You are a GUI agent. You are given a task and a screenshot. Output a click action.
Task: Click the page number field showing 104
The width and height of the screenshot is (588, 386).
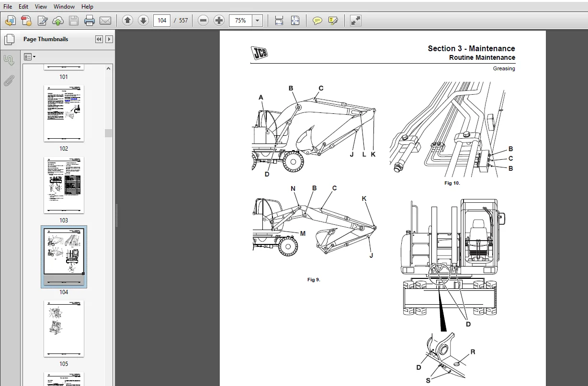pos(162,21)
